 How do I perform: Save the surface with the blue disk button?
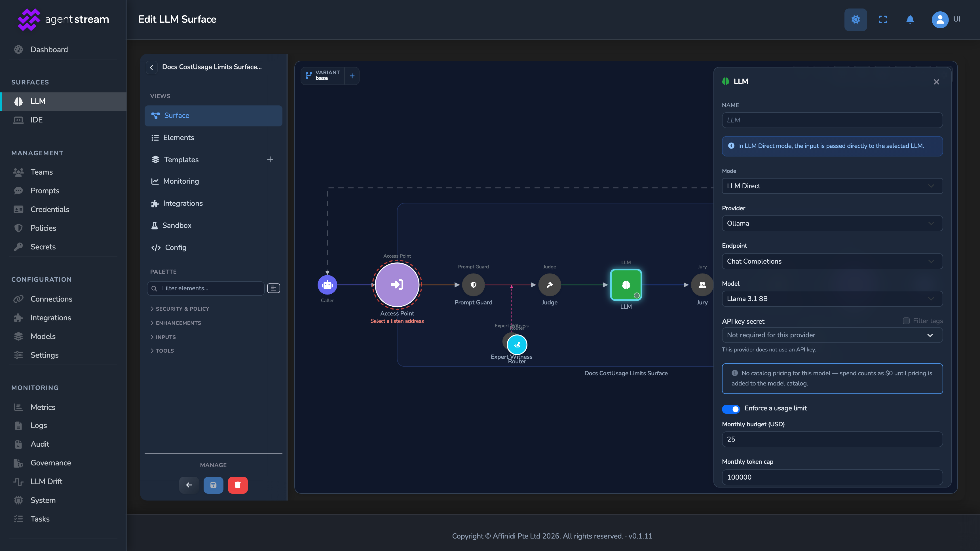[x=213, y=485]
